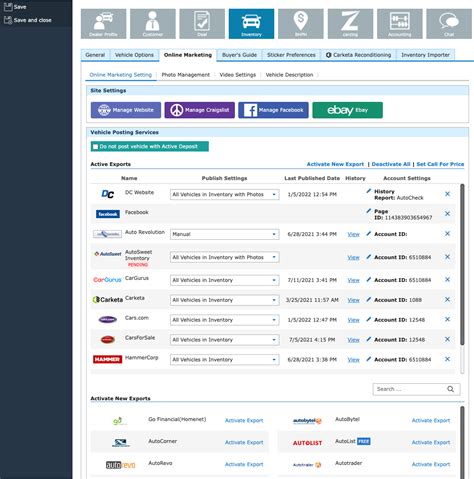Screen dimensions: 474x479
Task: Edit Auto Revolution account ID pencil
Action: [368, 234]
